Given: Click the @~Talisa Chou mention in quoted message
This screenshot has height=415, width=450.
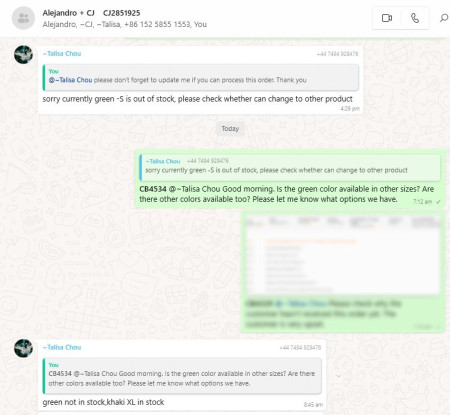Looking at the screenshot, I should (70, 80).
